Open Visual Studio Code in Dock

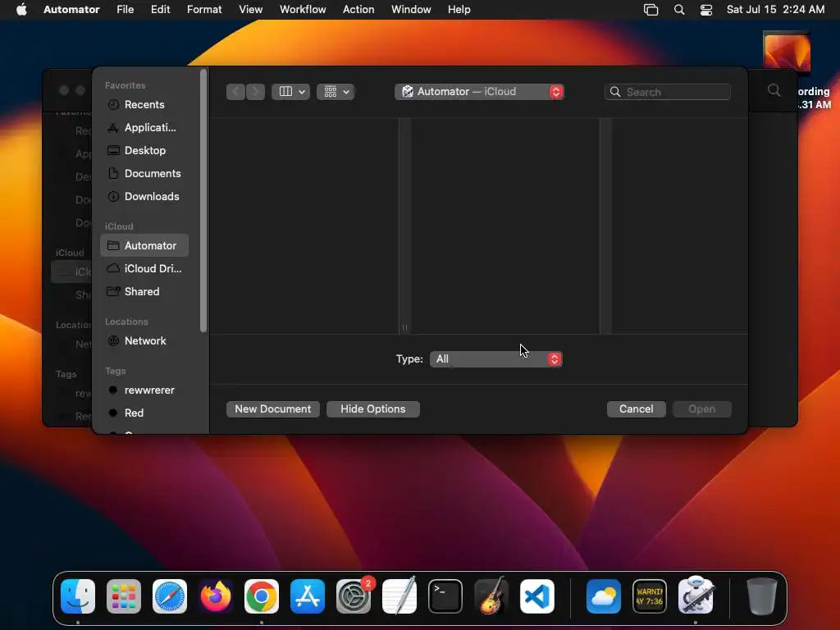(x=536, y=596)
